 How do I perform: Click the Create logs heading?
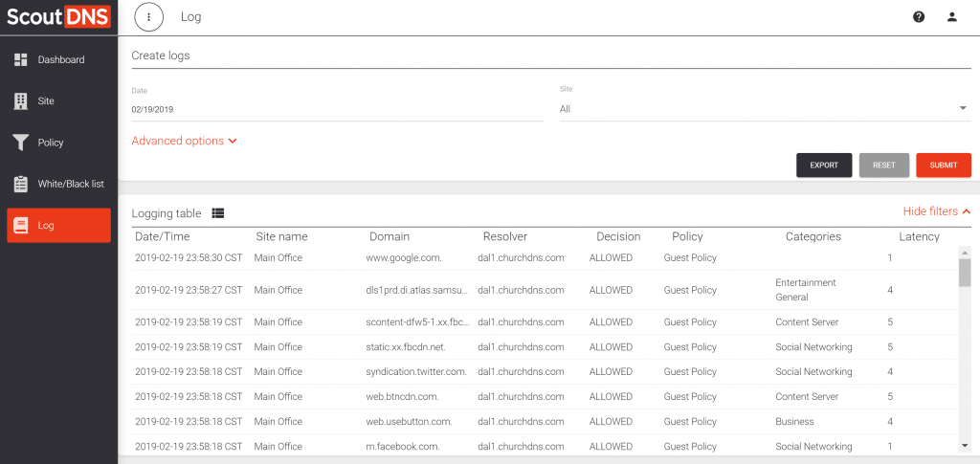(161, 55)
